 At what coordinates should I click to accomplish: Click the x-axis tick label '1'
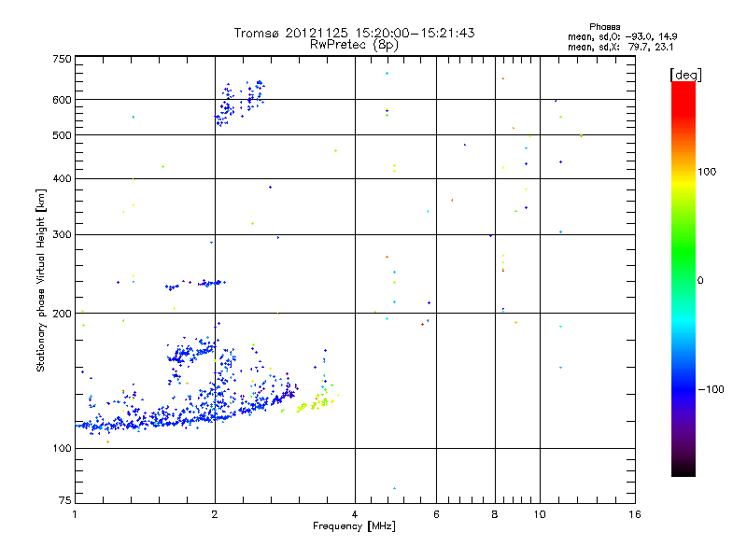75,514
